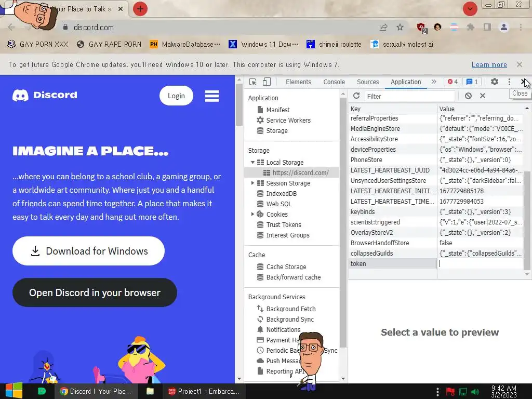
Task: Click the Discord logo on the page
Action: click(45, 96)
